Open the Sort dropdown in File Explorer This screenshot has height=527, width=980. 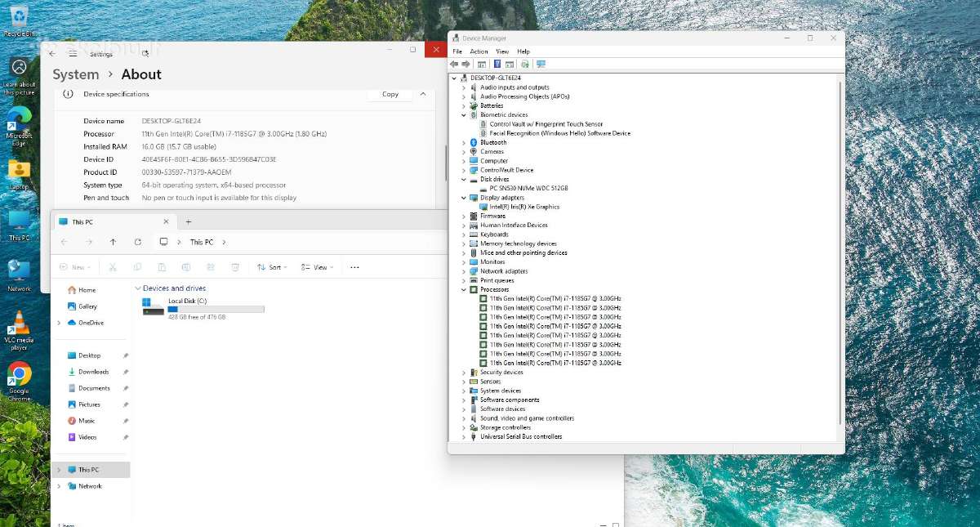pos(272,267)
